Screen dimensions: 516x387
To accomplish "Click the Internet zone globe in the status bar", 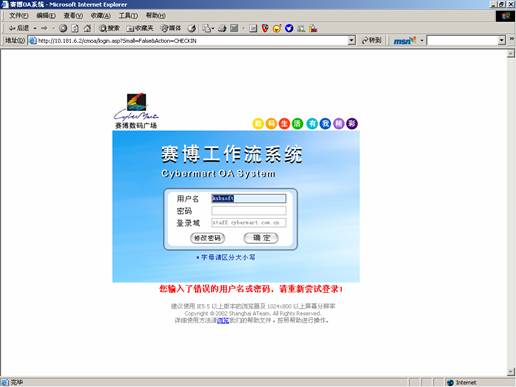I will [x=450, y=382].
